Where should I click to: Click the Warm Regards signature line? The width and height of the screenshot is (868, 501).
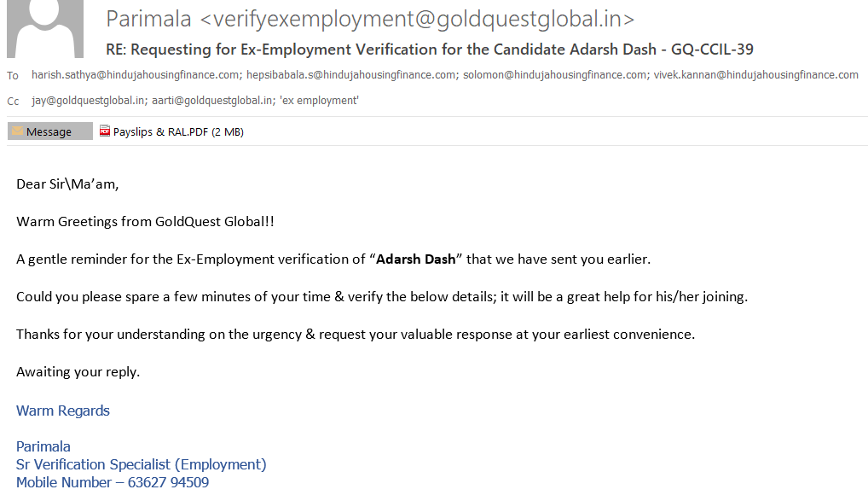(63, 411)
